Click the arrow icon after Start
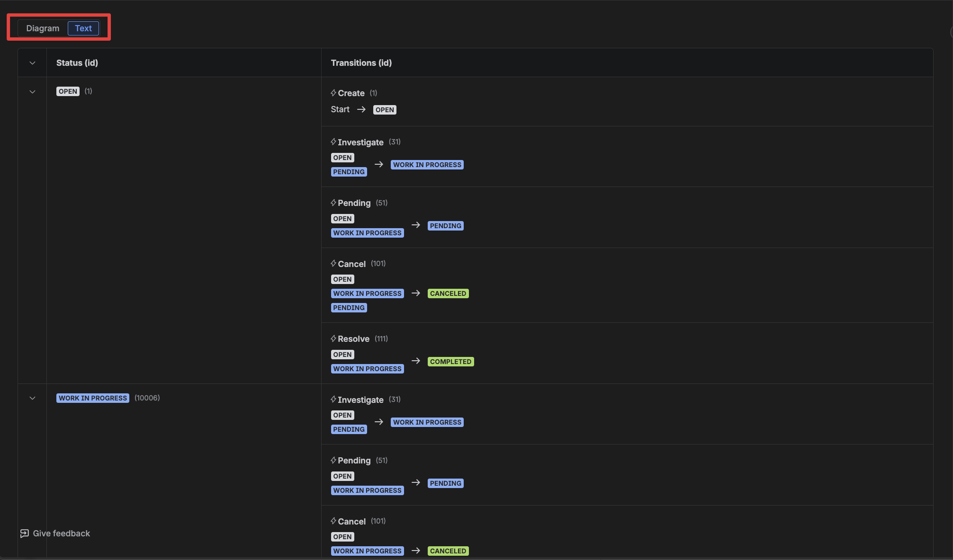Screen dimensions: 953x560 click(x=361, y=109)
